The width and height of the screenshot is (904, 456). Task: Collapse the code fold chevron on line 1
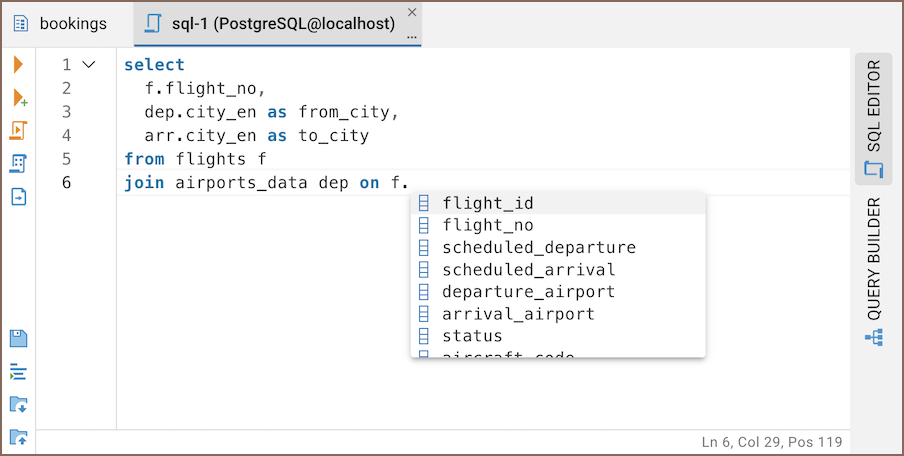click(x=89, y=65)
